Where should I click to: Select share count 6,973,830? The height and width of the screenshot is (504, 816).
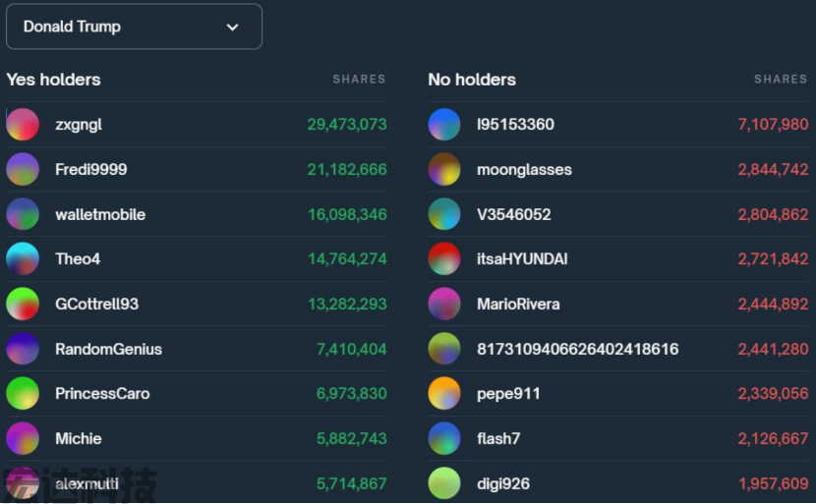point(351,394)
